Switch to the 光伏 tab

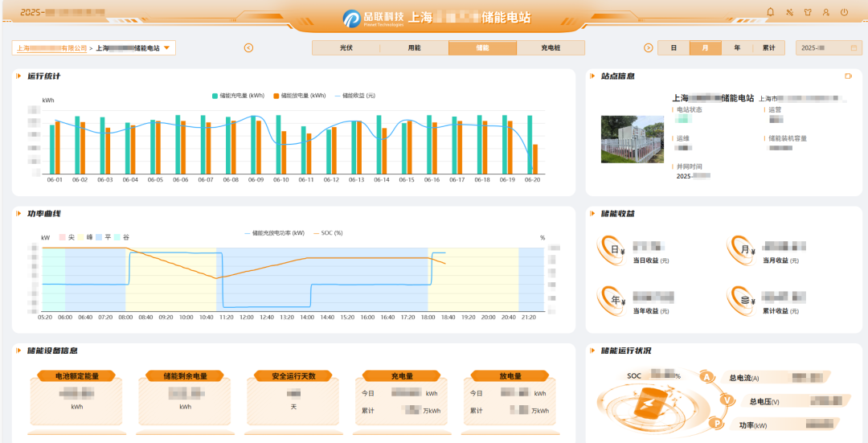346,48
